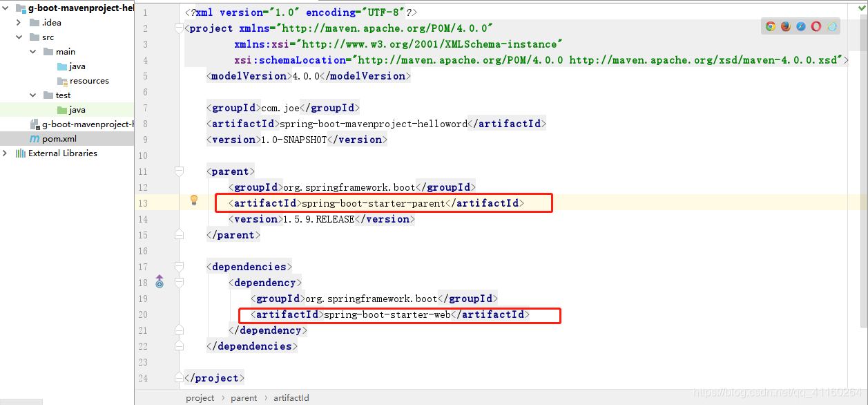Click the xml declaration on line 1
The height and width of the screenshot is (405, 868).
point(301,13)
